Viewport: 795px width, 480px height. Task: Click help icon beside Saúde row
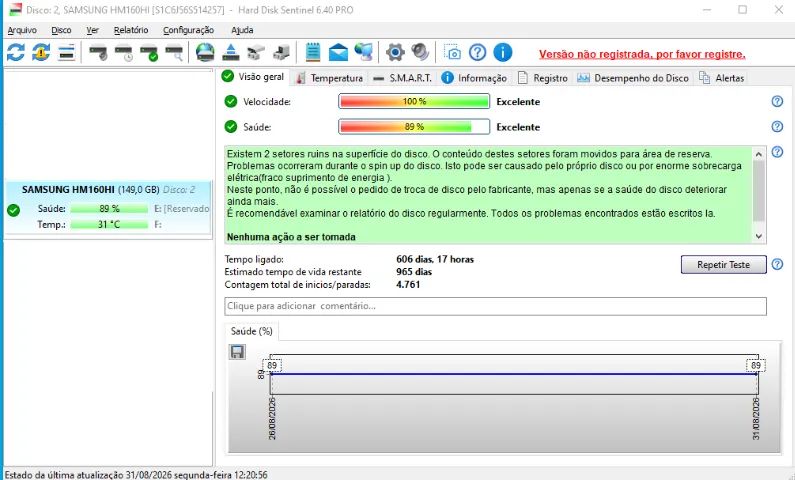(x=777, y=127)
